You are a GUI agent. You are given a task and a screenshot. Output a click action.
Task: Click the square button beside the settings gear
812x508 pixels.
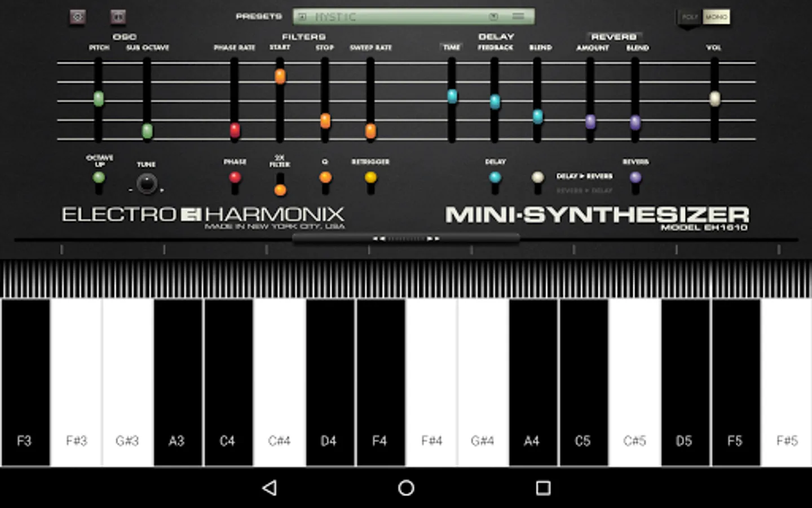click(x=118, y=17)
